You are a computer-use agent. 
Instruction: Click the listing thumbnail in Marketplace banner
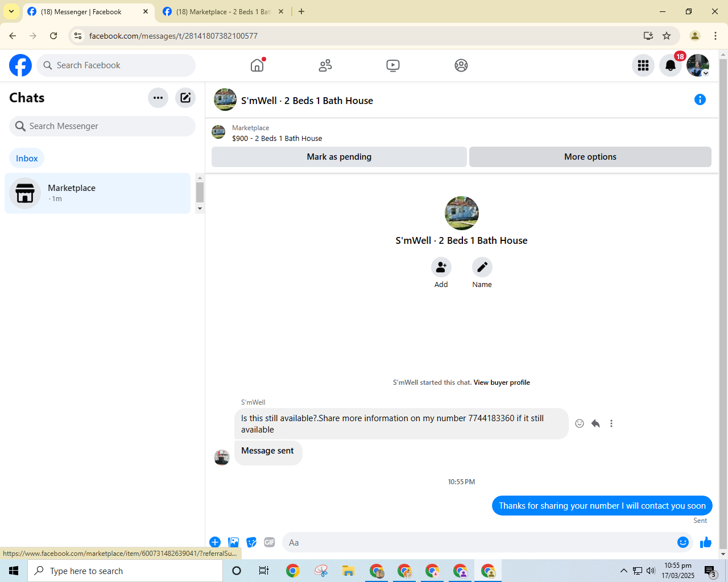click(218, 132)
